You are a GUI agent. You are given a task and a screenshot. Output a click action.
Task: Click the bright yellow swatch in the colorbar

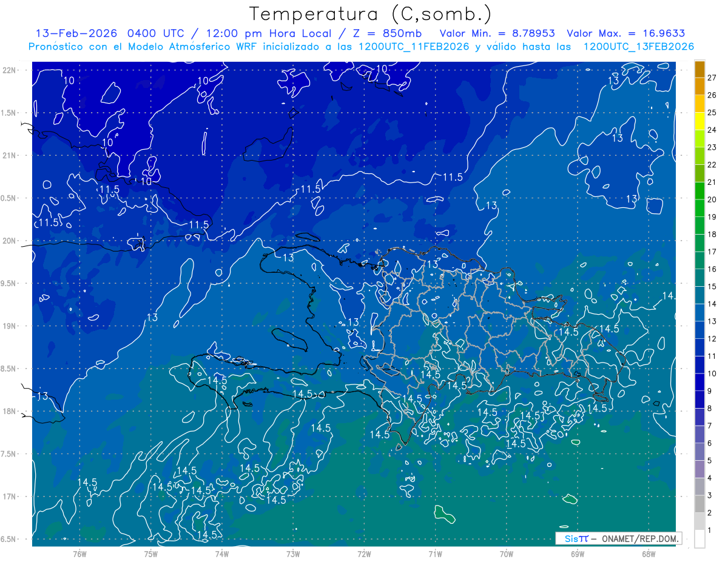click(699, 121)
